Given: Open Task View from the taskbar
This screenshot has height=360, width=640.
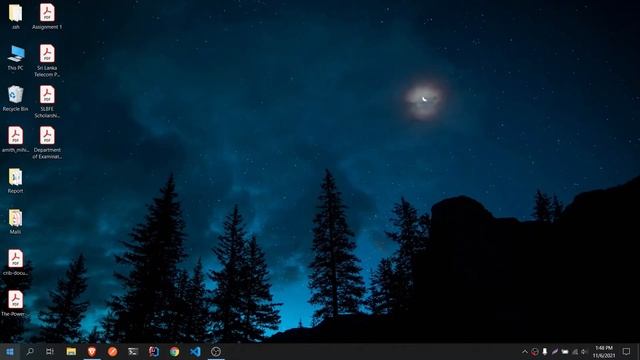Looking at the screenshot, I should (50, 351).
